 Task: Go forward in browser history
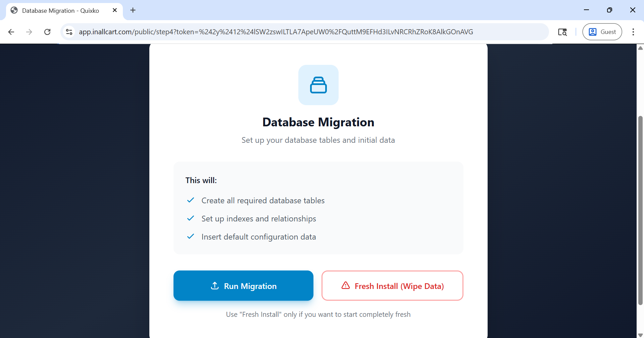[29, 32]
